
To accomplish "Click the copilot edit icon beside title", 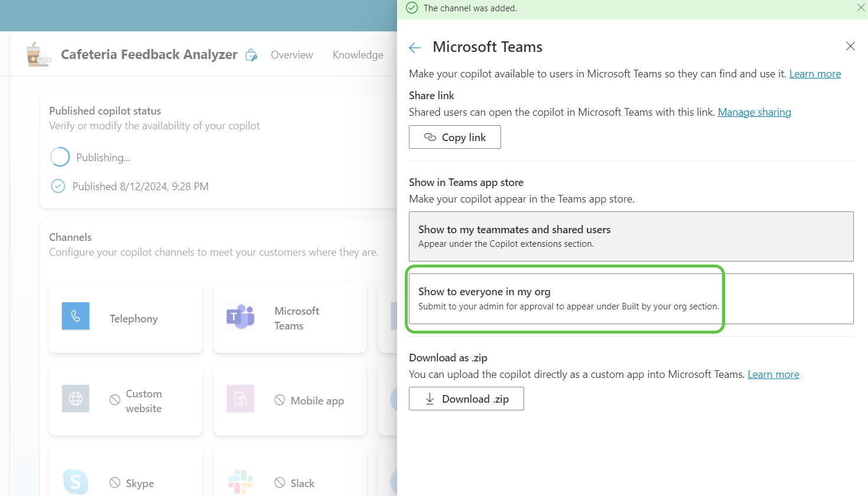I will (252, 55).
